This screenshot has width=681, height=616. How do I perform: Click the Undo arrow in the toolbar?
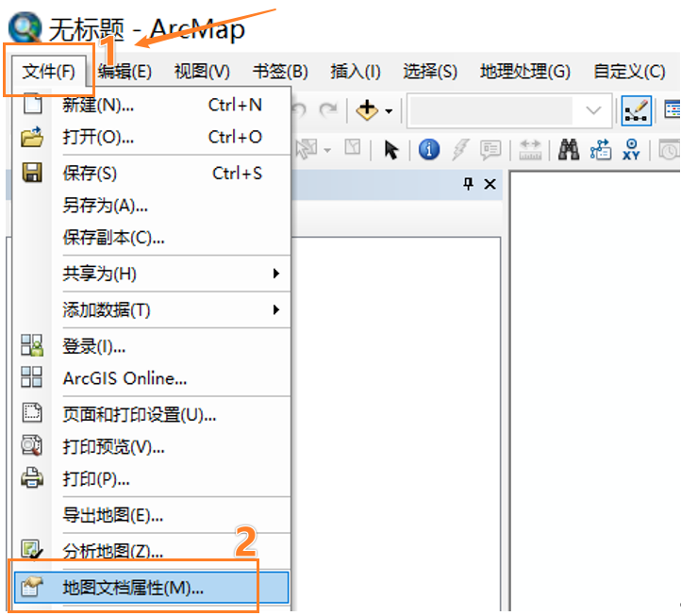pos(299,110)
